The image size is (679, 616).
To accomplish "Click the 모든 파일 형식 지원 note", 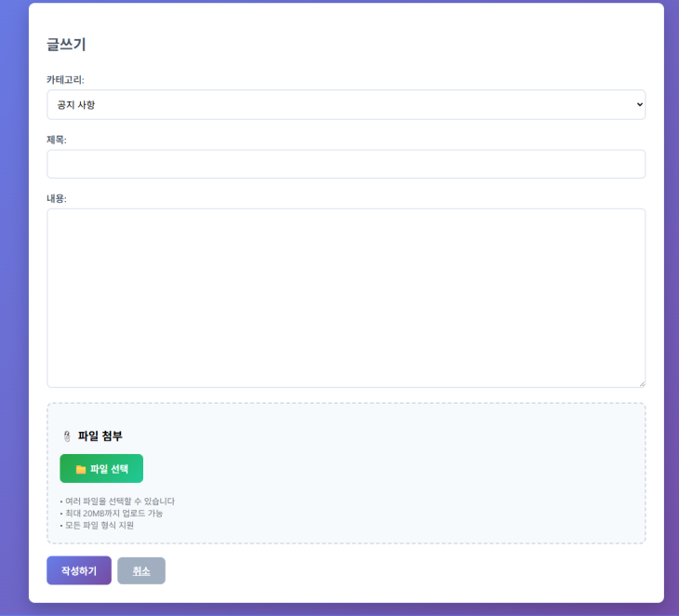I will click(x=99, y=525).
